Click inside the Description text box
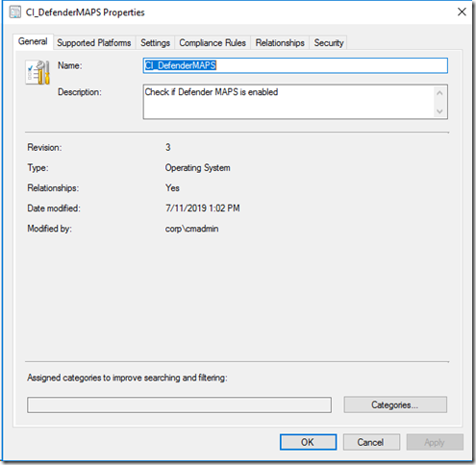 pyautogui.click(x=289, y=102)
